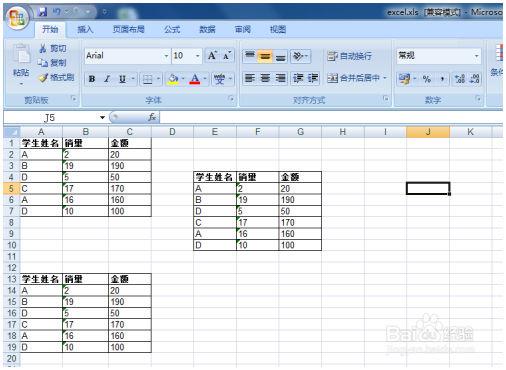The image size is (506, 370).
Task: Toggle Italic formatting
Action: coord(107,79)
